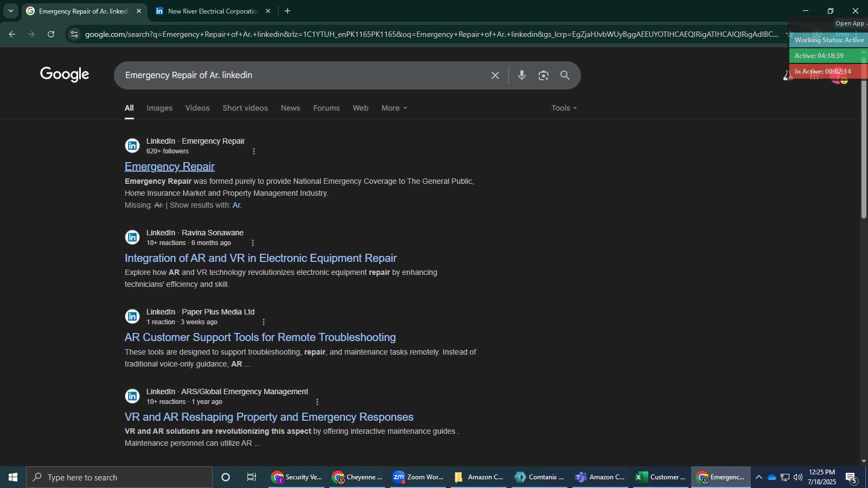Click the Open App button
Screen dimensions: 868x488
click(850, 23)
